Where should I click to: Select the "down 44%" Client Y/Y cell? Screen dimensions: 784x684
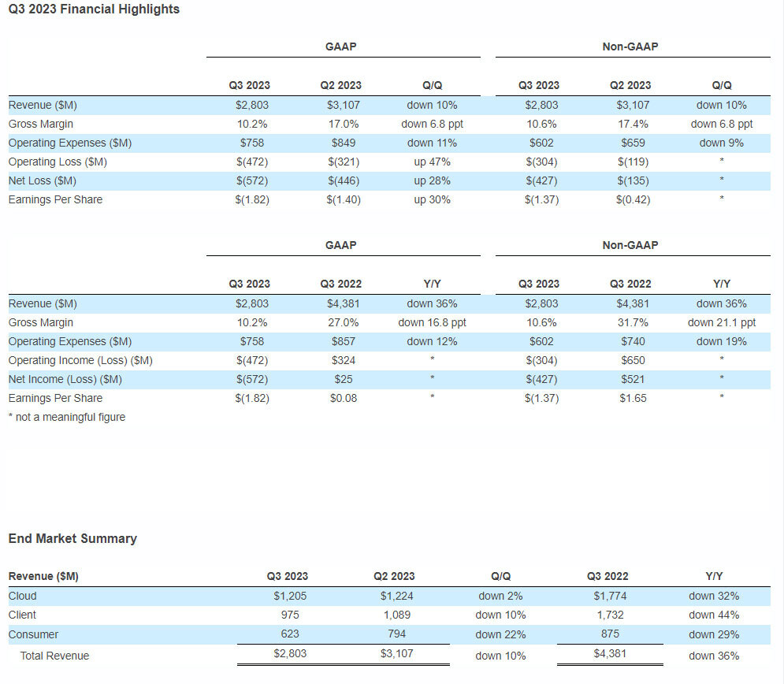coord(714,615)
